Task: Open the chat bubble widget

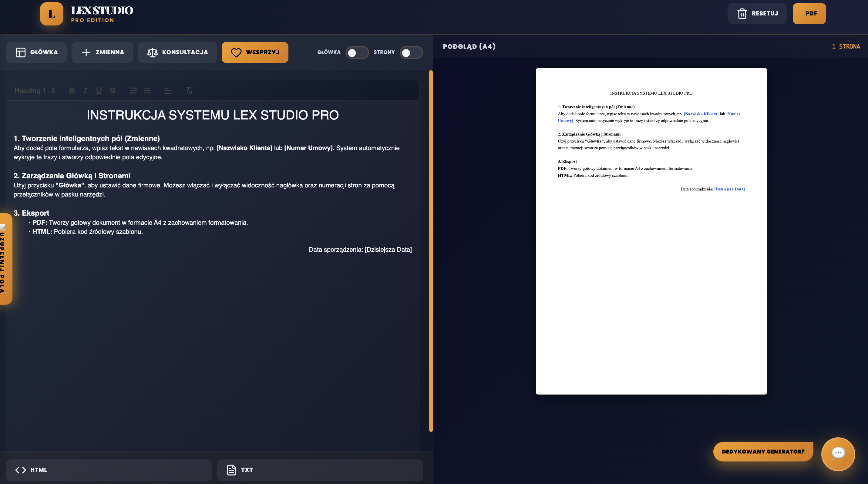Action: point(838,454)
